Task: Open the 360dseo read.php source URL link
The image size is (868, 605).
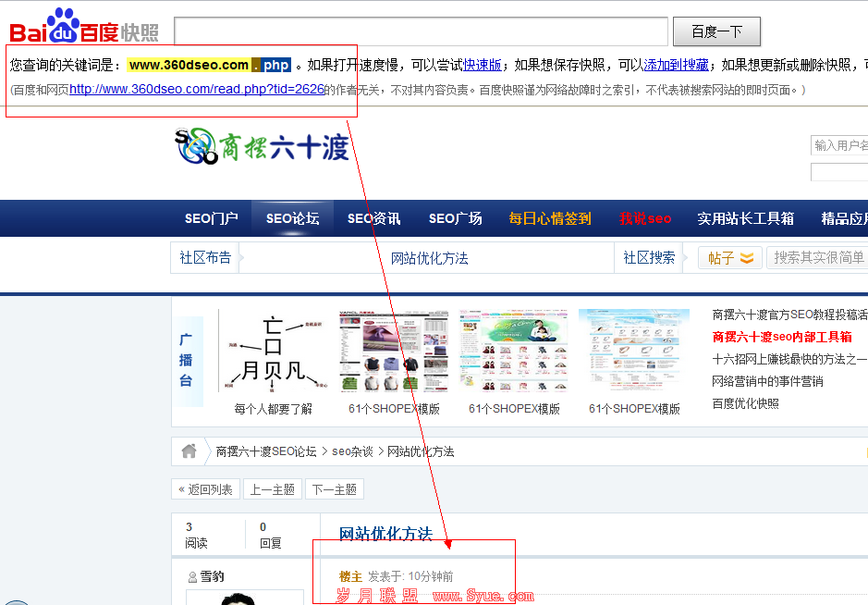Action: coord(197,90)
